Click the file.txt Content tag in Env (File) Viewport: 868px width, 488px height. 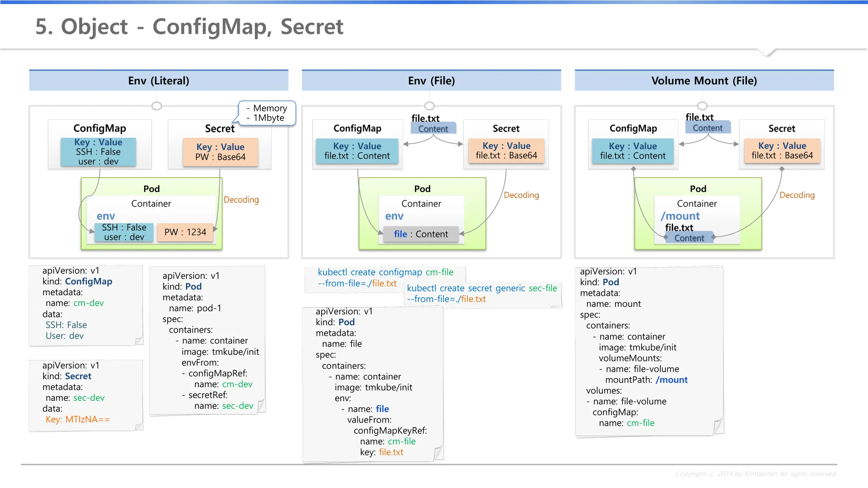pos(433,128)
